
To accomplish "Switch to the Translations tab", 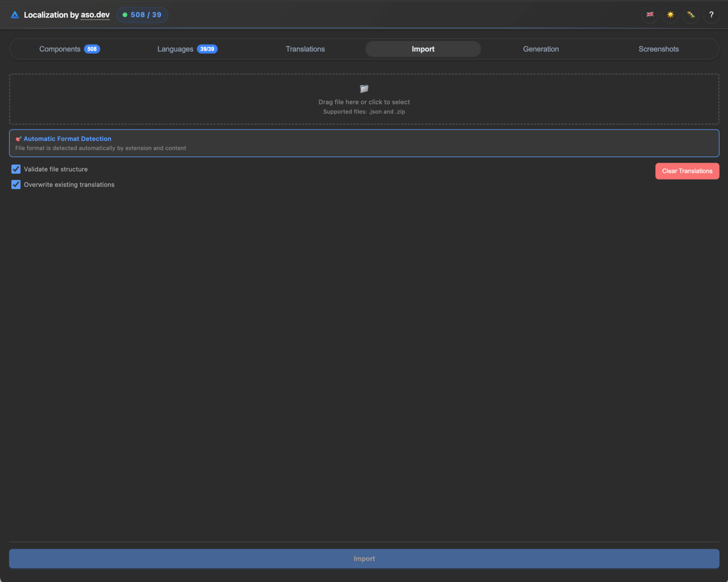I will point(305,49).
